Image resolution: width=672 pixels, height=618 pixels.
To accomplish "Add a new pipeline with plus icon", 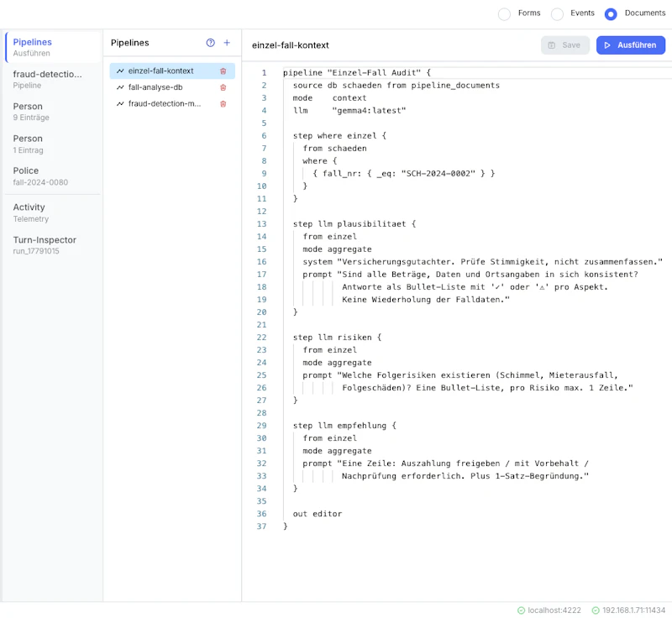I will (227, 42).
